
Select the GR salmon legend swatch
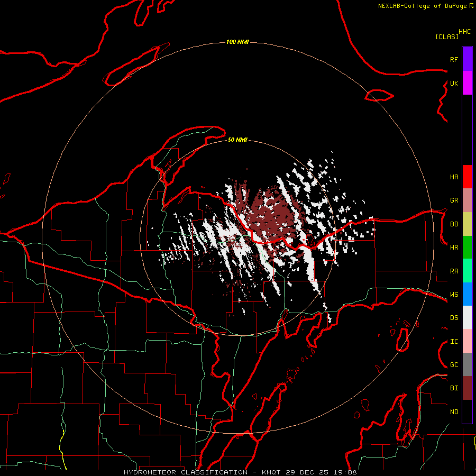(x=467, y=200)
